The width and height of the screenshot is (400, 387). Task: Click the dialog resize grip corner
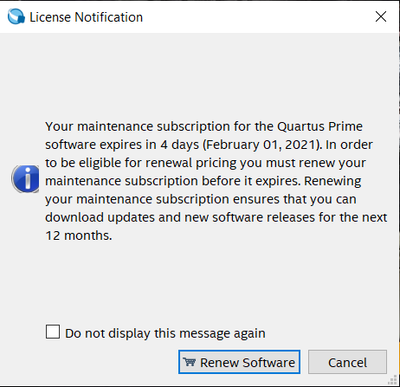point(392,380)
